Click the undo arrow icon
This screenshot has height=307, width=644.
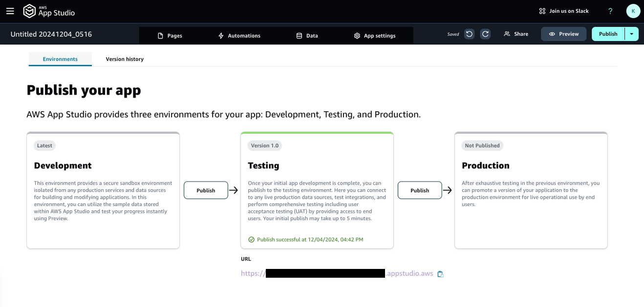(x=469, y=34)
